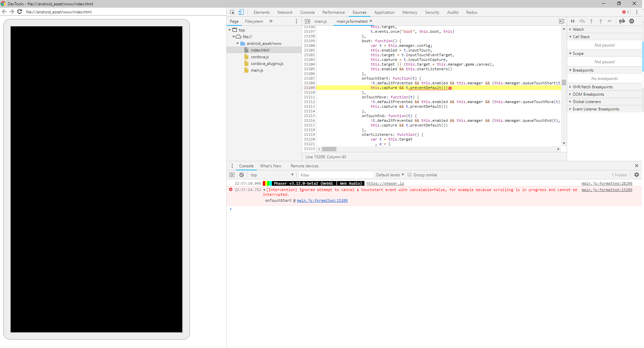This screenshot has width=644, height=348.
Task: Open cordova.js in file tree
Action: tap(259, 57)
